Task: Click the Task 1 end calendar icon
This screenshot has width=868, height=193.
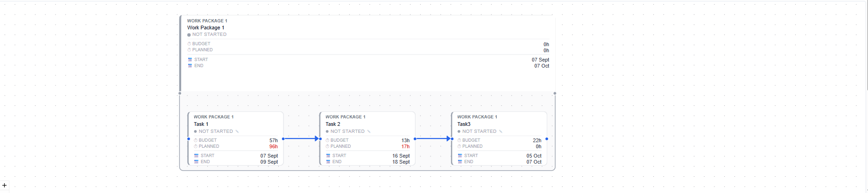Action: click(x=196, y=162)
